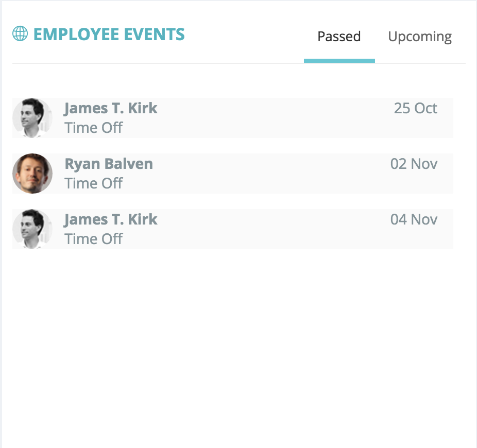The image size is (477, 448).
Task: Click the blue underline beneath Passed tab
Action: 339,61
